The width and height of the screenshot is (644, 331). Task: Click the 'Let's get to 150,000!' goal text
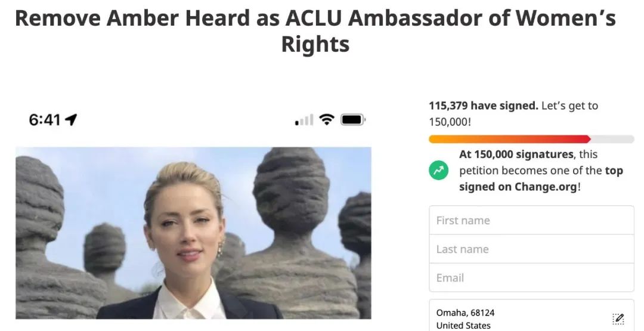point(513,114)
